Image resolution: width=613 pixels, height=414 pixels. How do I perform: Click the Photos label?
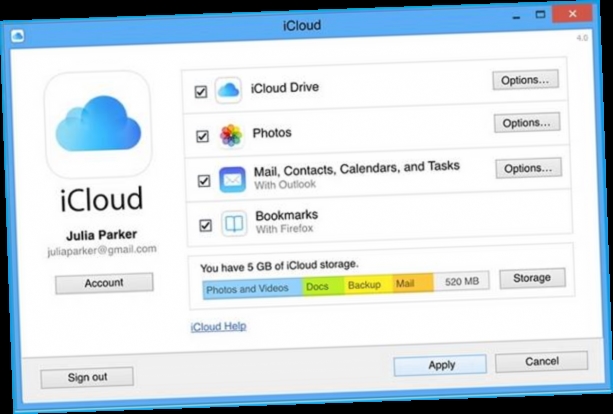coord(272,133)
